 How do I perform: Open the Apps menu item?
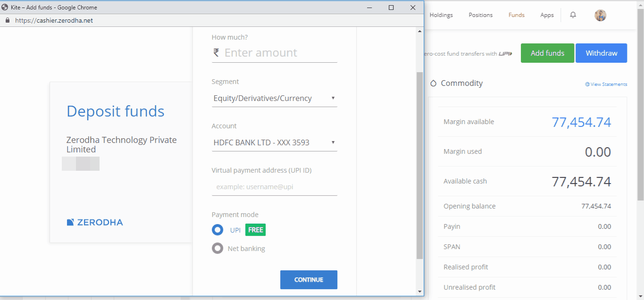pyautogui.click(x=547, y=15)
